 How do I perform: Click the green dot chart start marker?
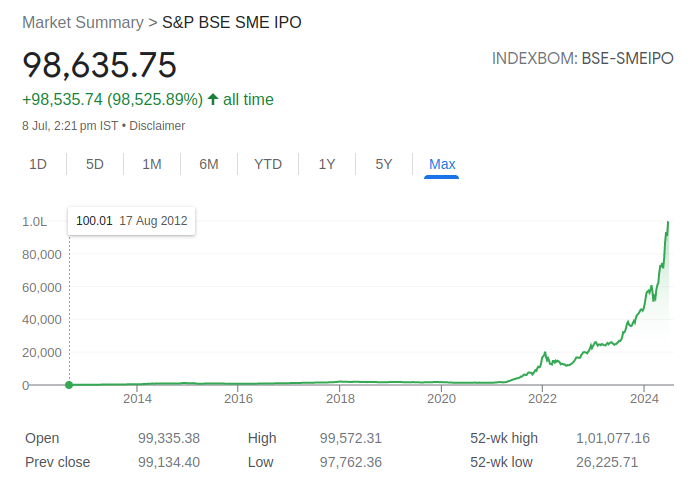(x=68, y=385)
